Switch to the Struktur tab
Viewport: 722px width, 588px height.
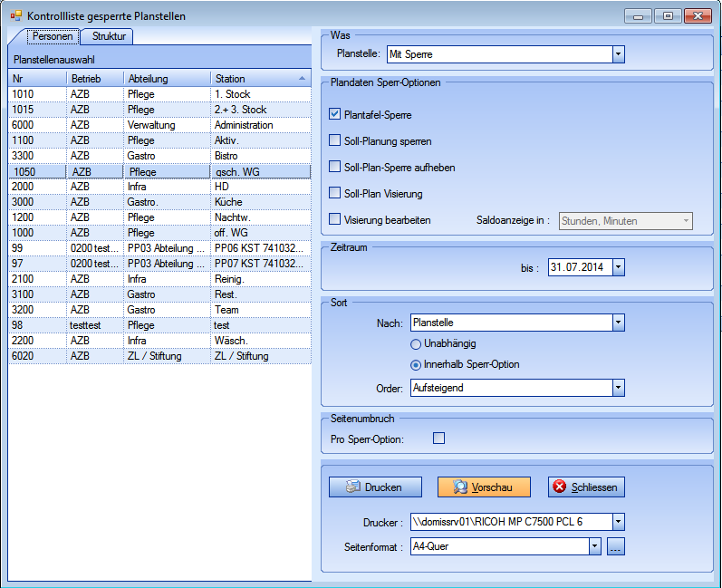tap(109, 36)
